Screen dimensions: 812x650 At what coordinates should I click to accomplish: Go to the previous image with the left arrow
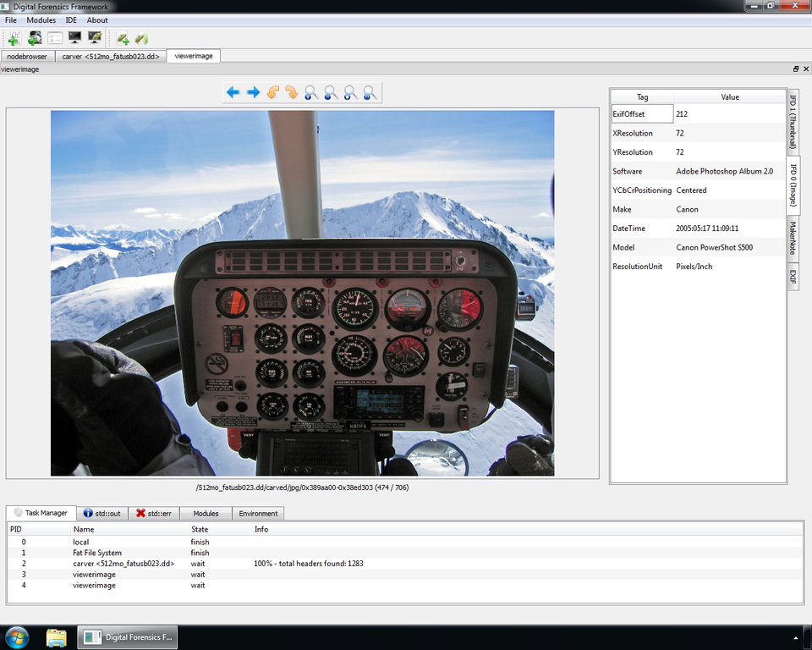[233, 92]
